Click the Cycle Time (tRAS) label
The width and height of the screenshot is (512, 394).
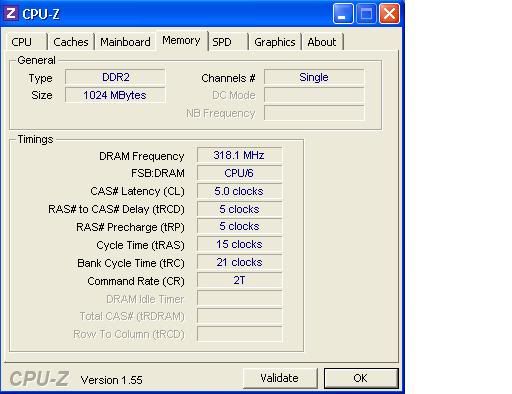[x=140, y=245]
